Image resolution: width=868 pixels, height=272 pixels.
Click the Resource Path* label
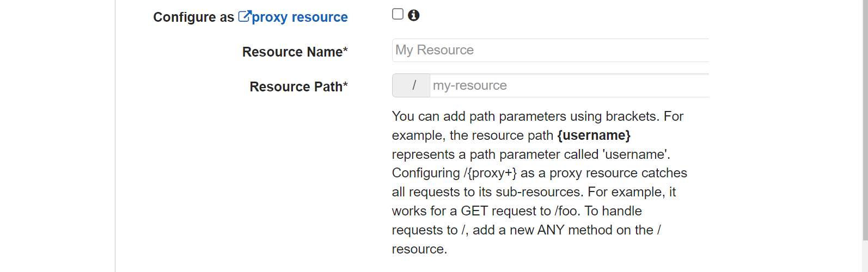(x=298, y=86)
